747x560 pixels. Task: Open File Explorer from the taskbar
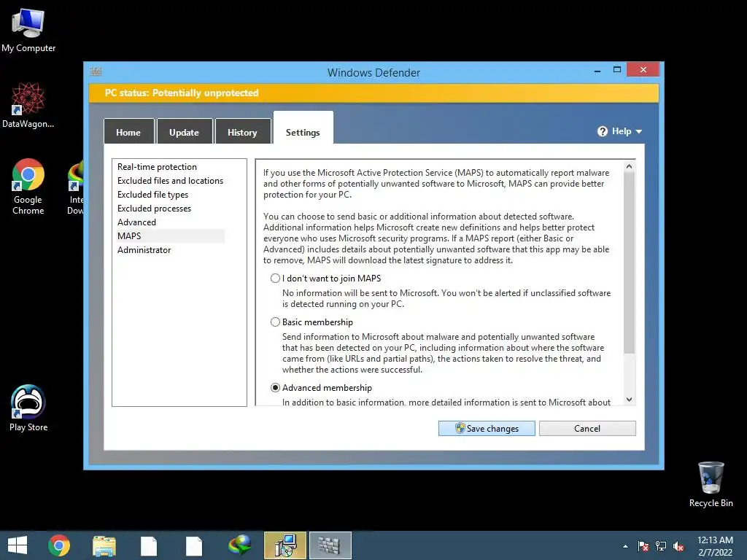[104, 545]
